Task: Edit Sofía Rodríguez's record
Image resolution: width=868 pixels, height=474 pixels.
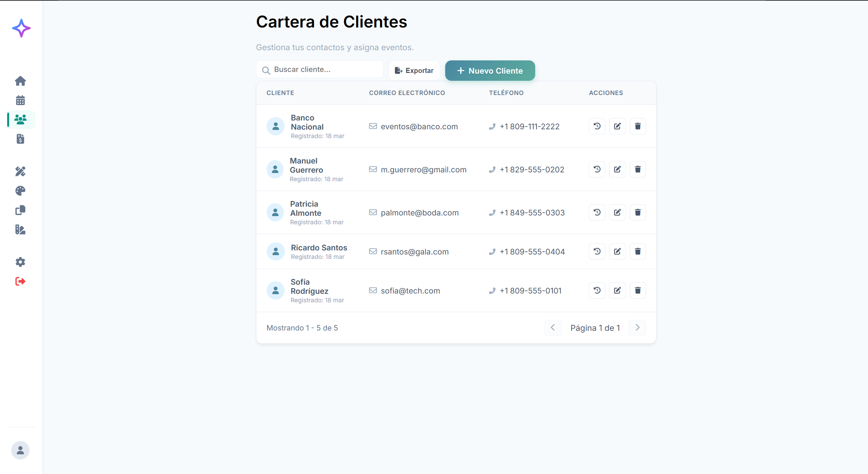Action: point(617,290)
